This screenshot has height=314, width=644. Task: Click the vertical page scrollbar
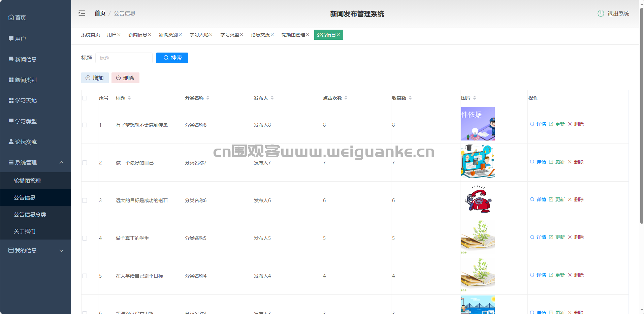pyautogui.click(x=641, y=115)
